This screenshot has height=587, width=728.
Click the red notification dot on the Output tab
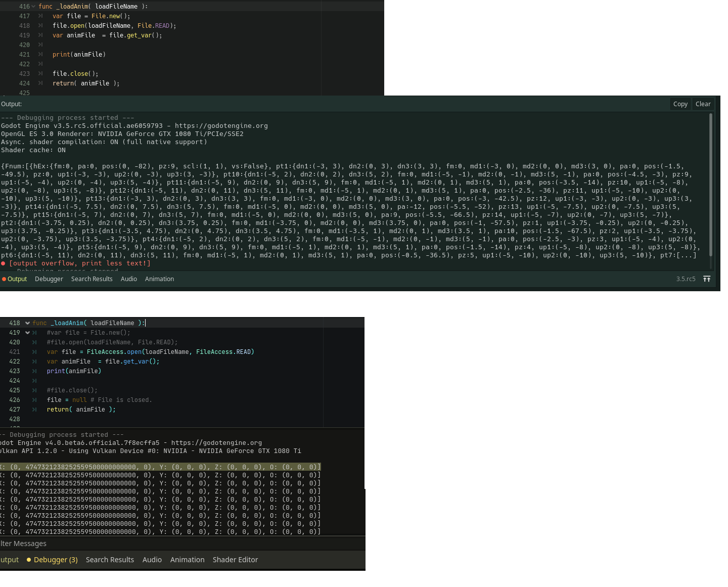coord(4,279)
